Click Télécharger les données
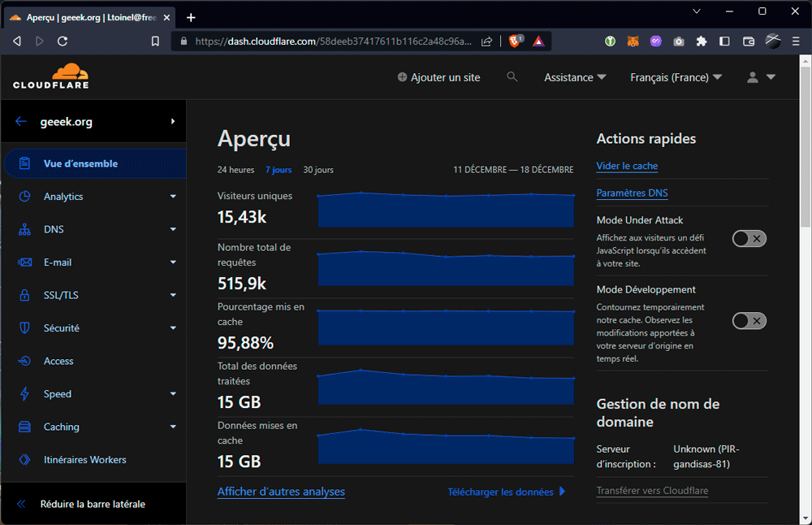Screen dimensions: 812x525 click(506, 492)
